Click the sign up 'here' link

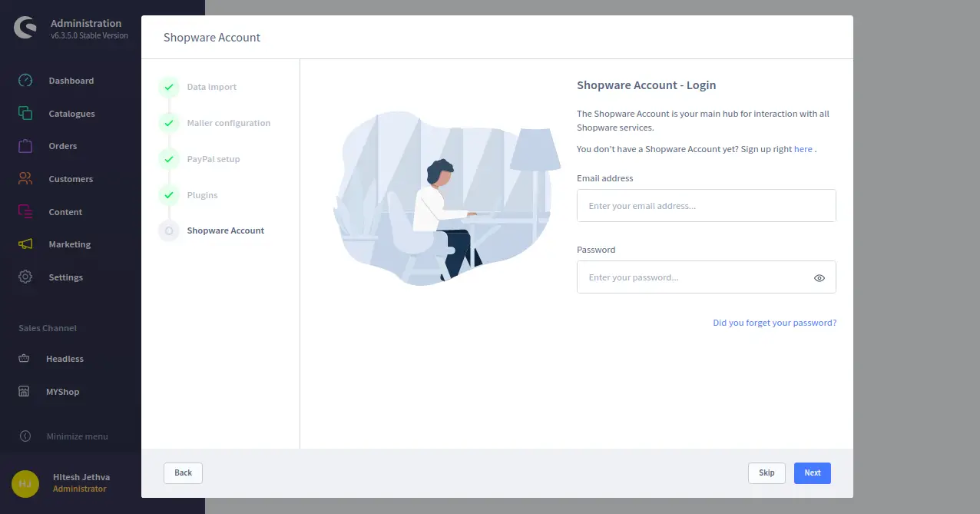[x=803, y=149]
